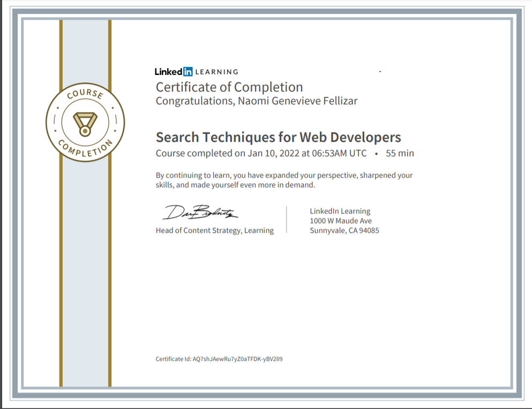
Task: Click the Certificate Id code at bottom
Action: (237, 359)
